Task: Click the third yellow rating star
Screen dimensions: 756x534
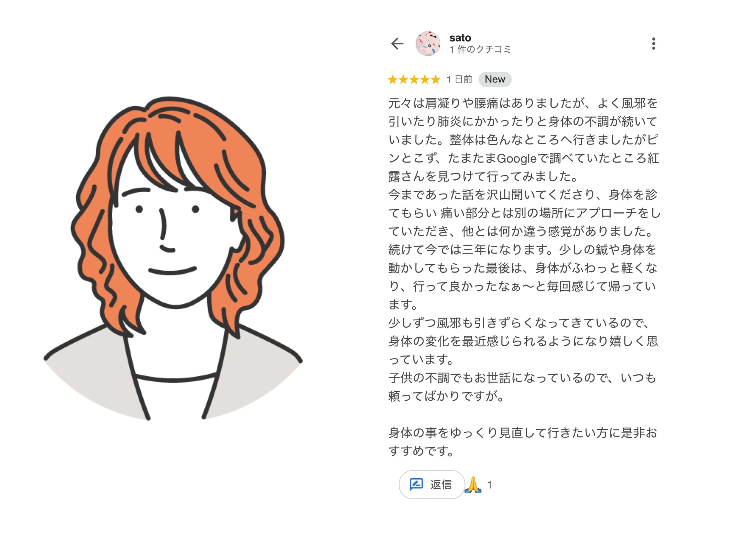Action: [x=414, y=79]
